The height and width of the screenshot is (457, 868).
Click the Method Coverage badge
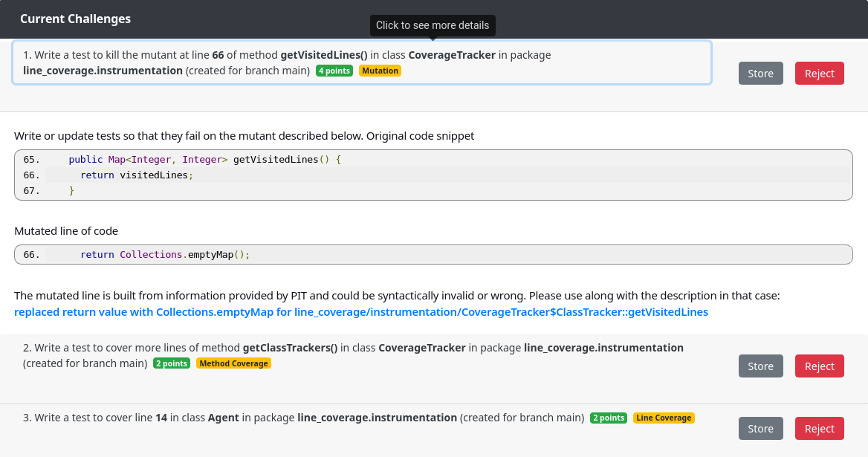click(x=233, y=364)
